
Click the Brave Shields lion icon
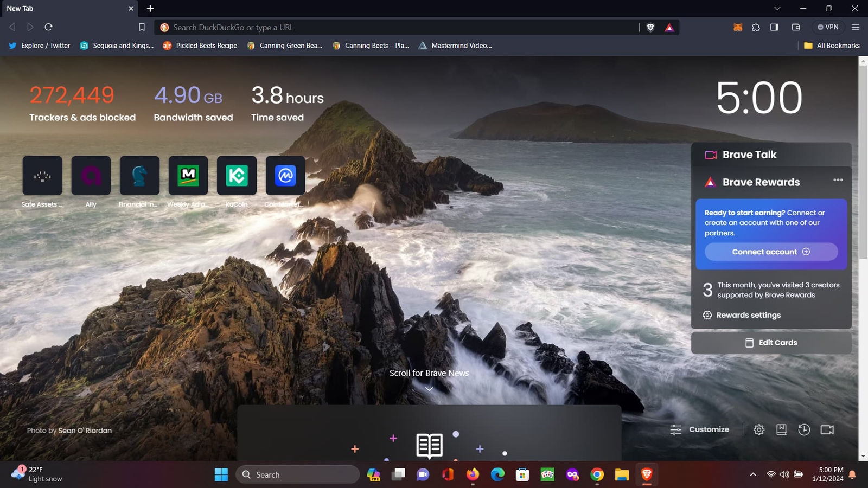coord(650,27)
